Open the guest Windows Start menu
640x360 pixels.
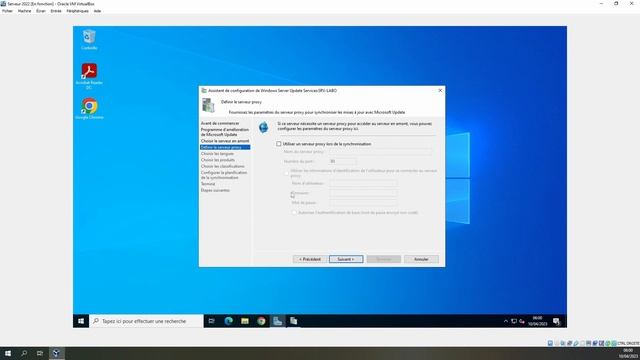click(x=81, y=321)
